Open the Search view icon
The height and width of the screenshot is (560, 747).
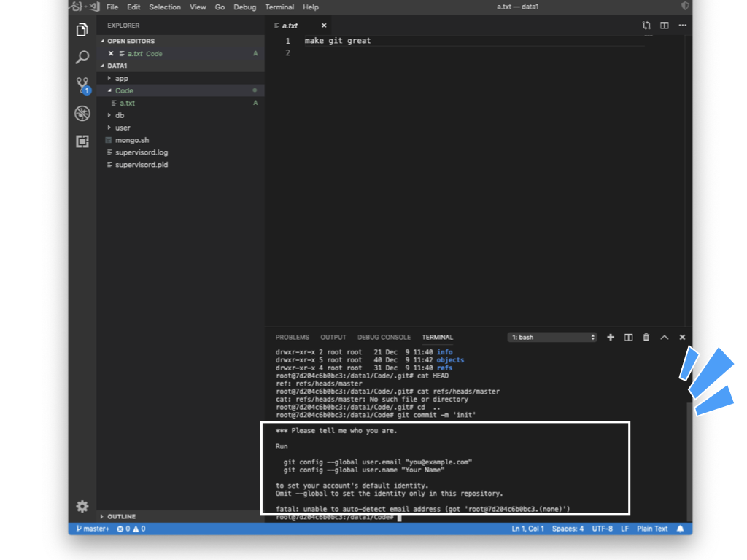[x=82, y=58]
